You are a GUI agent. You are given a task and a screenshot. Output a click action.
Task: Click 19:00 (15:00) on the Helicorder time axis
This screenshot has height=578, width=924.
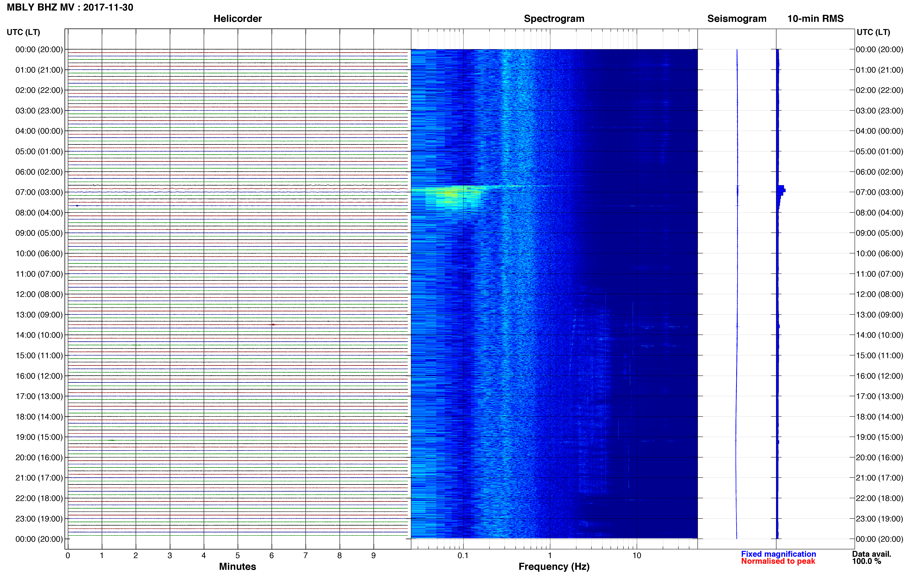click(39, 437)
